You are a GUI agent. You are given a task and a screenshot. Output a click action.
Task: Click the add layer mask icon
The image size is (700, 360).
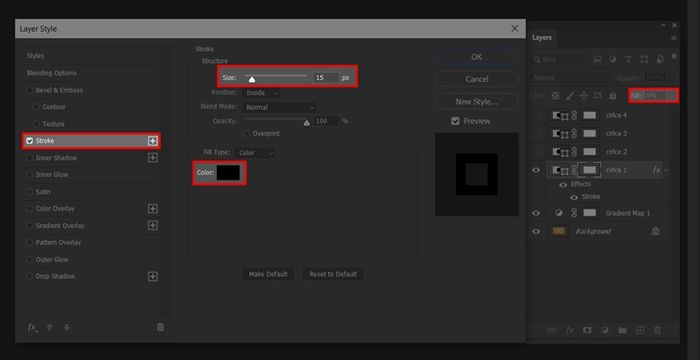click(588, 330)
